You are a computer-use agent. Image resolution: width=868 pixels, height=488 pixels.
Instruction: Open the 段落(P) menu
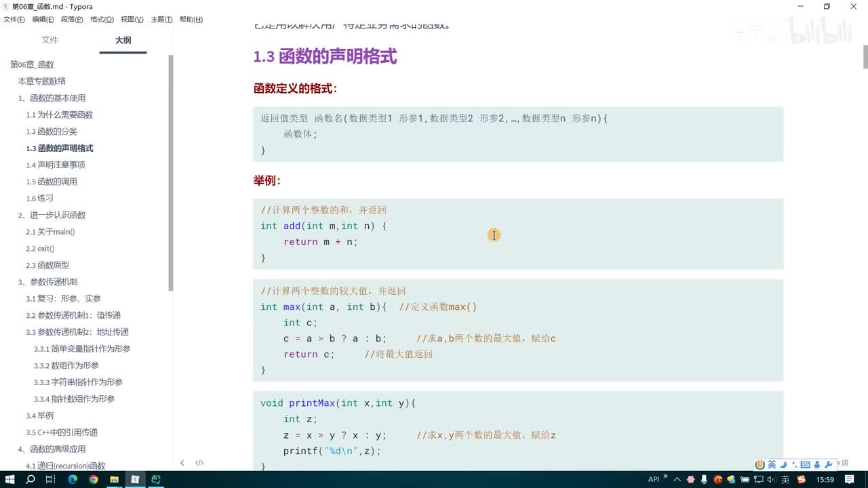click(x=73, y=20)
